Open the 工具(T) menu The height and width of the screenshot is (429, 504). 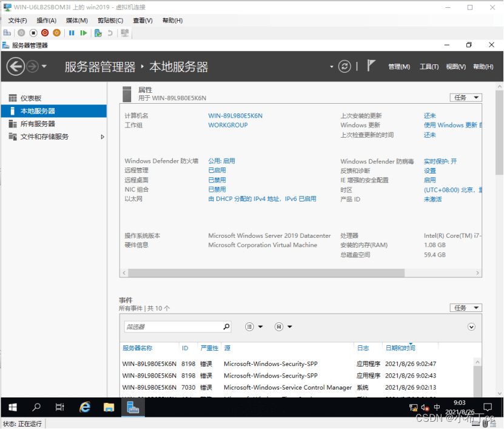pyautogui.click(x=429, y=67)
